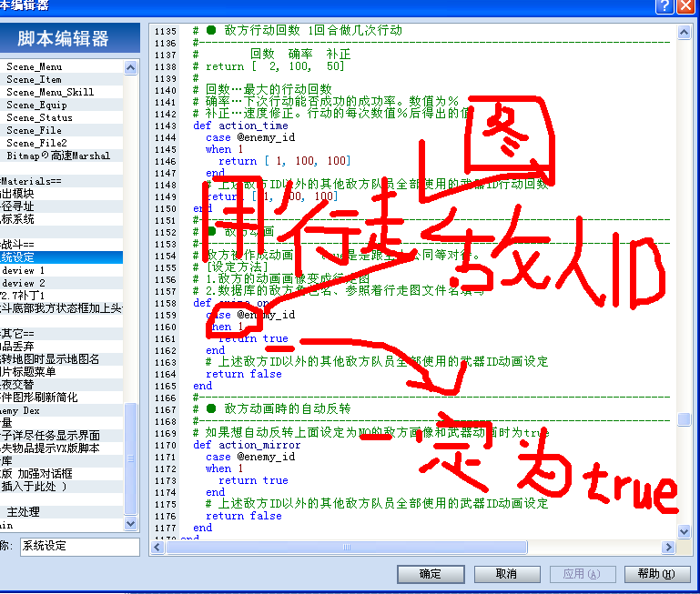The image size is (700, 594).
Task: Click script list scroll-up arrow
Action: [130, 68]
